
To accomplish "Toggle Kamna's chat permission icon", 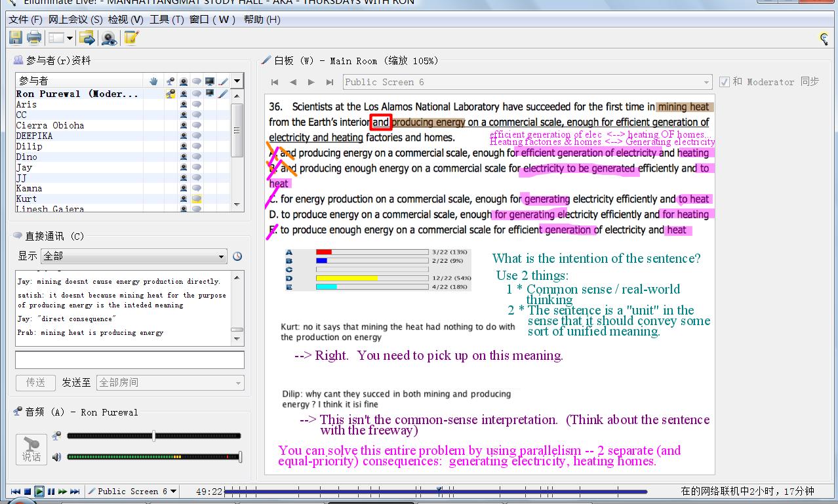I will [x=197, y=188].
